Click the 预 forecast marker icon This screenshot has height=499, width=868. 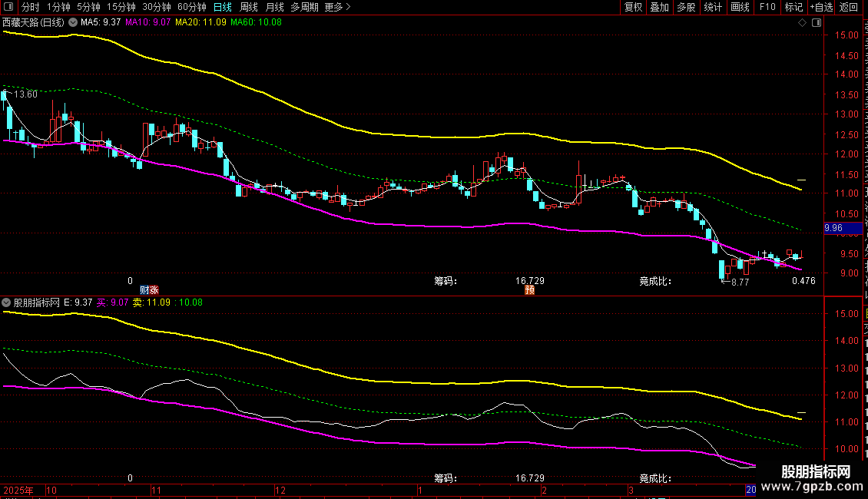(x=529, y=290)
